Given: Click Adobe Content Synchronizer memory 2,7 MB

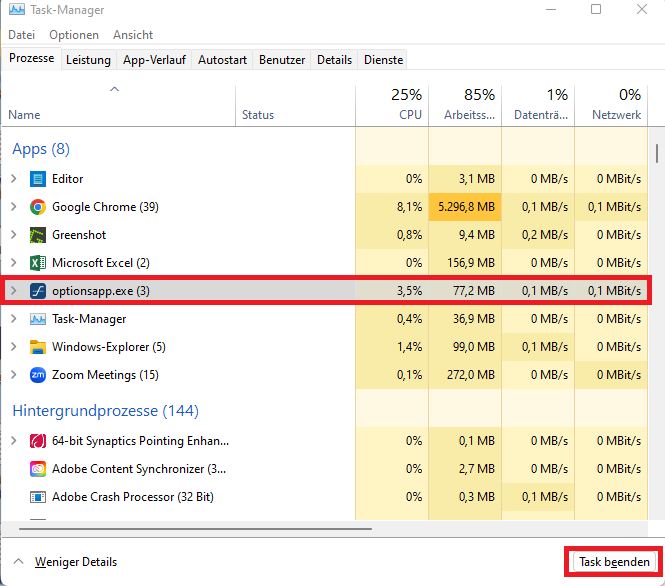Looking at the screenshot, I should coord(477,469).
